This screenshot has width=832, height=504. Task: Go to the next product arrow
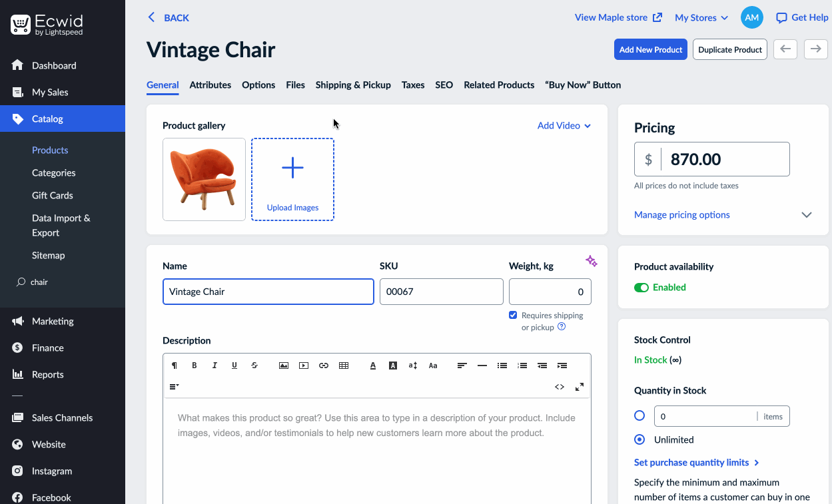click(x=815, y=49)
